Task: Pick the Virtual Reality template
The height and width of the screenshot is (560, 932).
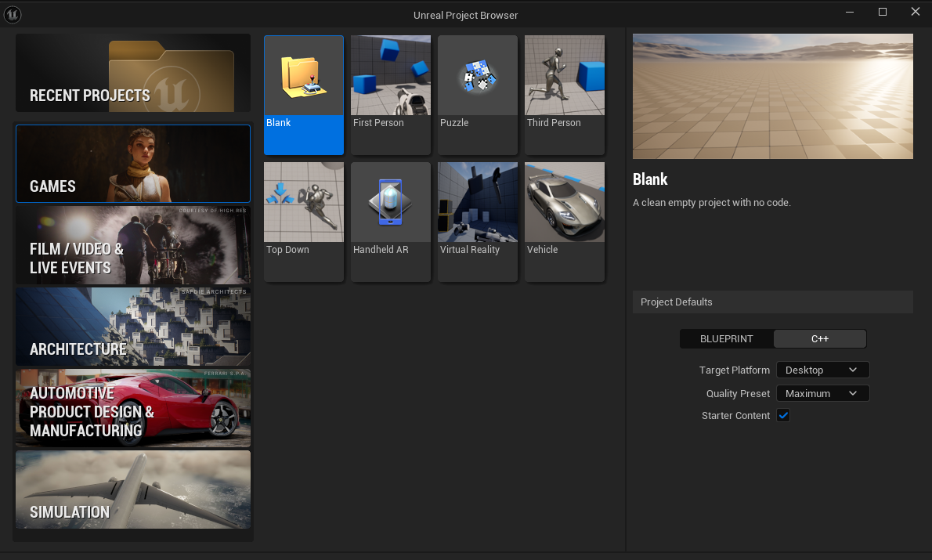Action: pyautogui.click(x=477, y=222)
